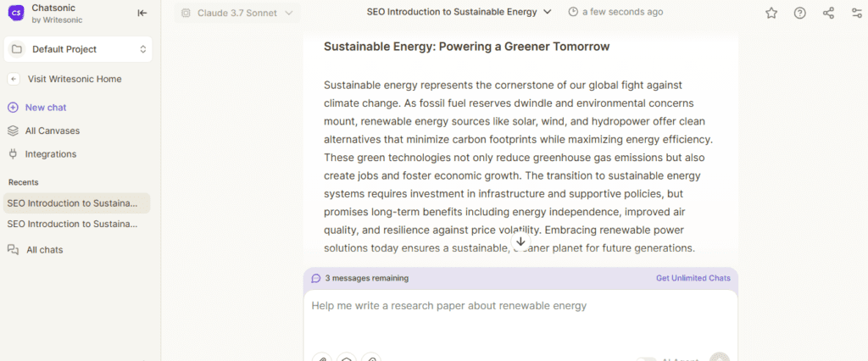Viewport: 868px width, 361px height.
Task: Go to Integrations in the sidebar
Action: click(x=50, y=154)
